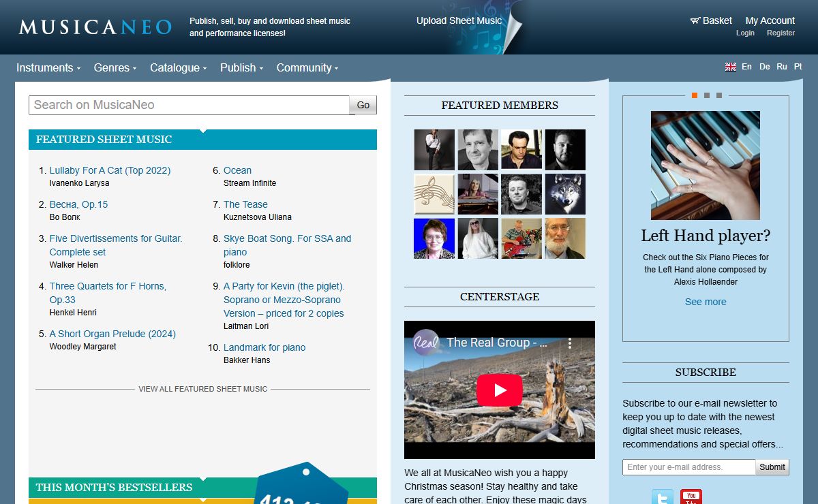Focus the Search on MusicaNeo field

click(189, 105)
